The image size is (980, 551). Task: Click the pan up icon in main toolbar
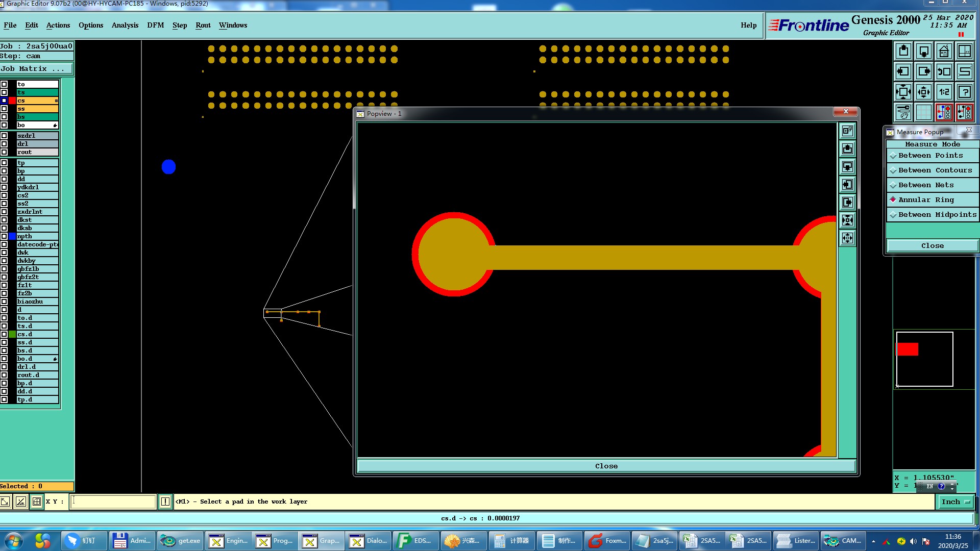pyautogui.click(x=903, y=51)
